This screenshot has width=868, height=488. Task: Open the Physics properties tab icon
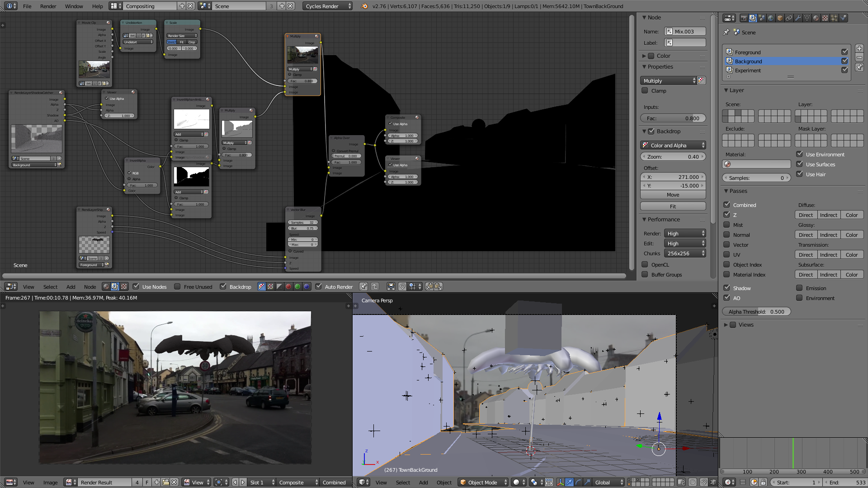coord(843,18)
